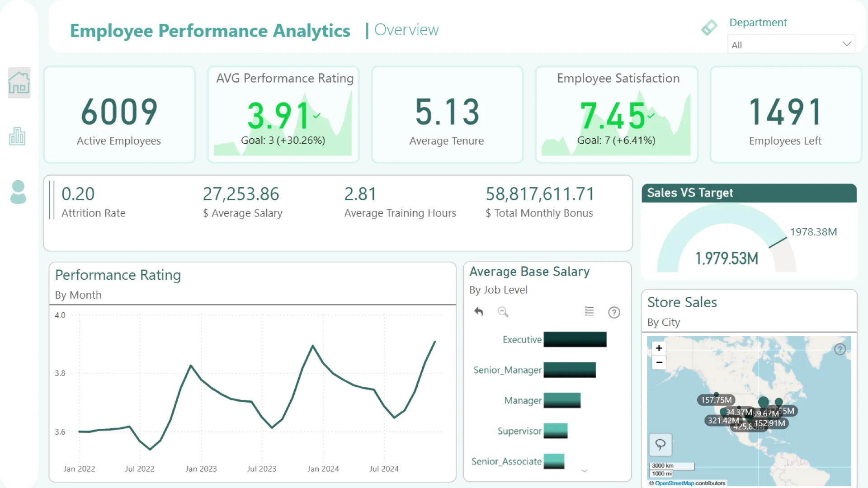Click the eraser icon beside Department

[709, 28]
